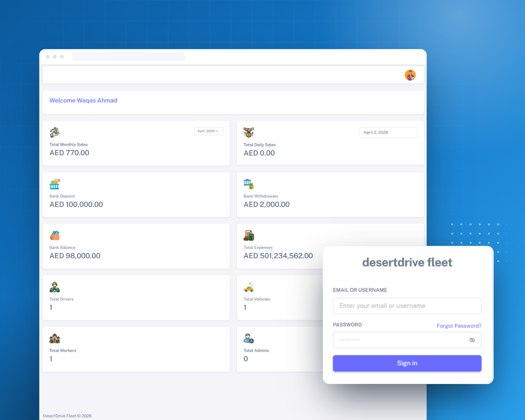Click the Total Workers label
The height and width of the screenshot is (420, 525).
[63, 350]
